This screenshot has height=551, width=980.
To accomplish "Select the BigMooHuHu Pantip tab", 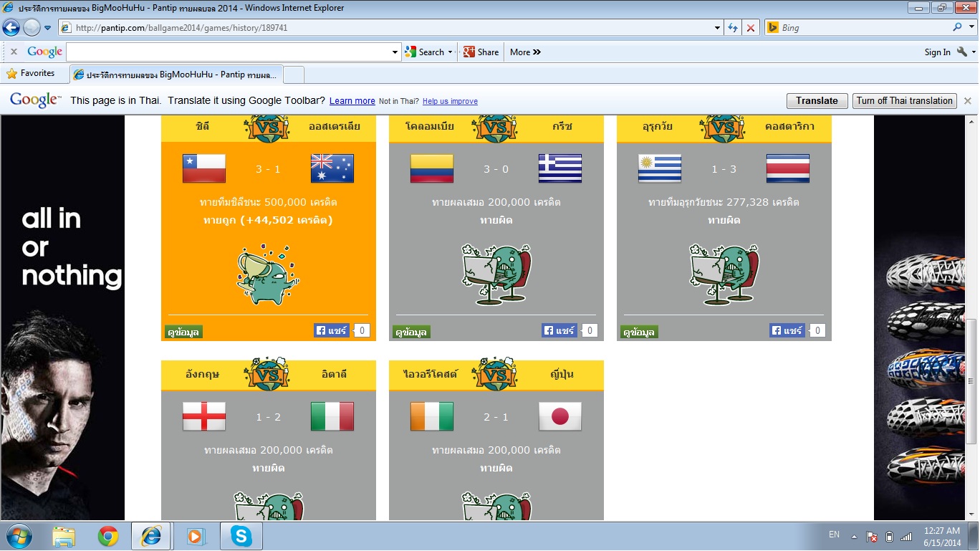I will click(x=176, y=75).
